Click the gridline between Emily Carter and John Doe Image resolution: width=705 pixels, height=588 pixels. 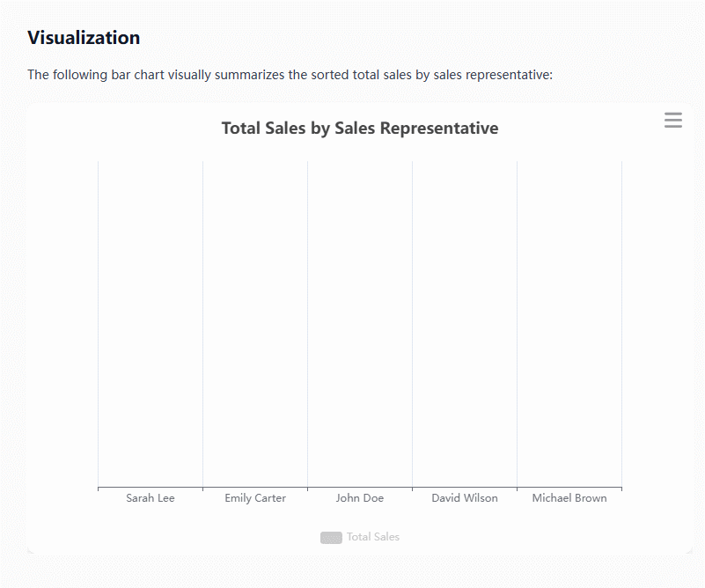point(307,324)
